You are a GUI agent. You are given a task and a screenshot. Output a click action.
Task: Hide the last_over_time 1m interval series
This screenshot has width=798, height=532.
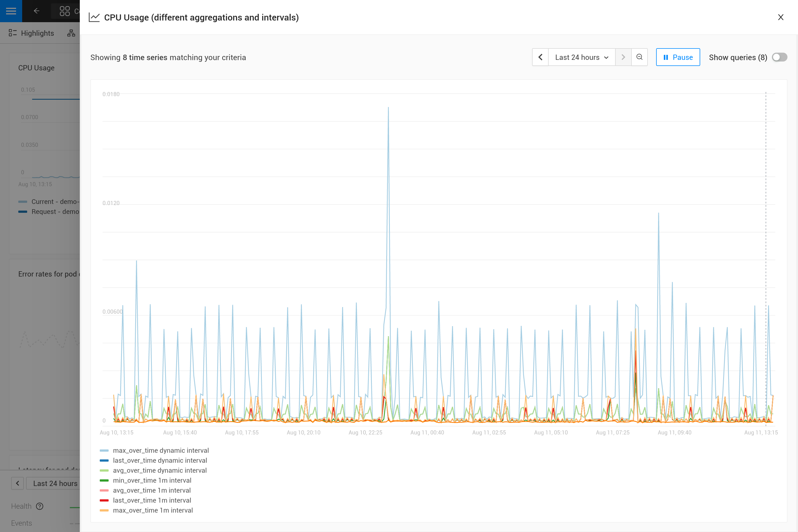coord(152,500)
